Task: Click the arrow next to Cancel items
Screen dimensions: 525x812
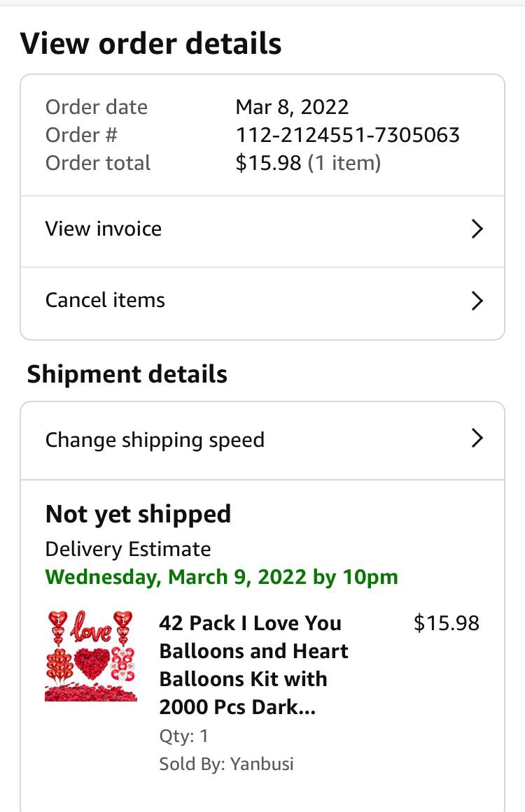Action: click(x=477, y=301)
